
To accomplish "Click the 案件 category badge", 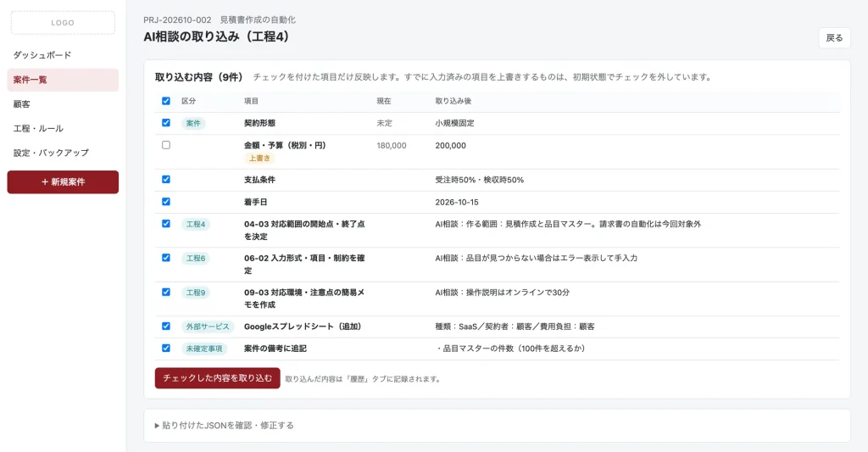I will pos(193,124).
